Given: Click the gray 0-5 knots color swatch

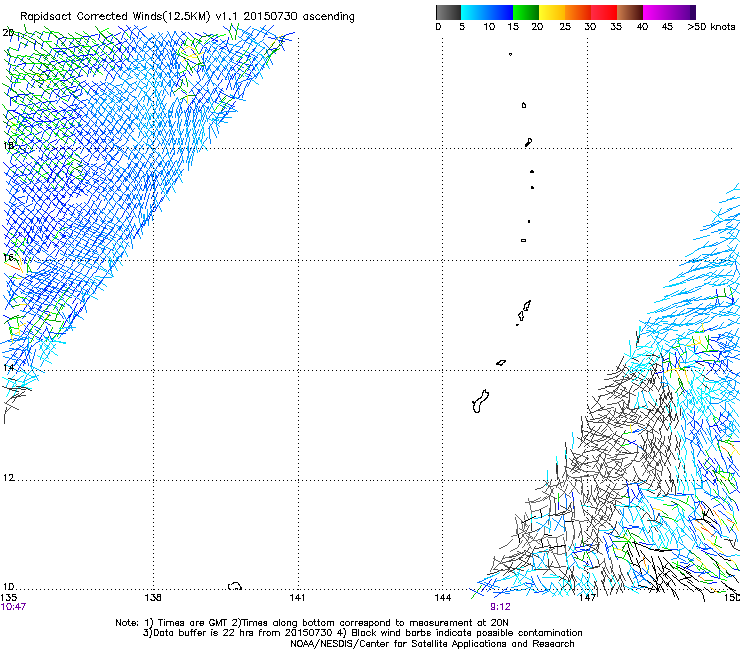Looking at the screenshot, I should tap(448, 12).
